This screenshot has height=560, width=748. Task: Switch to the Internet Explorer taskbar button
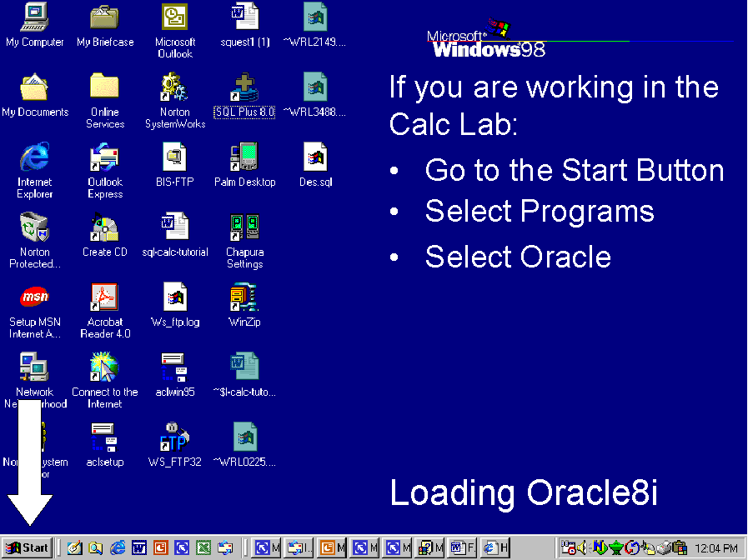click(495, 548)
